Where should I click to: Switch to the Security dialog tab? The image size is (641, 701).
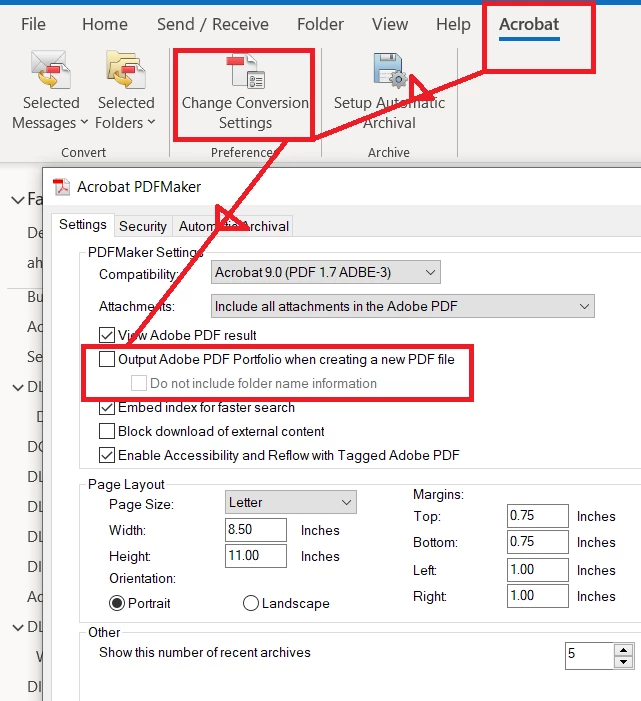(x=143, y=226)
